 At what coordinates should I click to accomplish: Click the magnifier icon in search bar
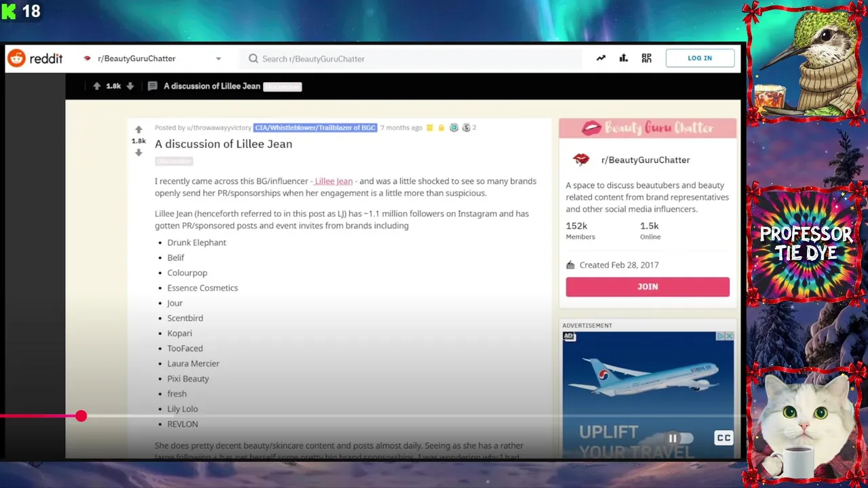(254, 59)
